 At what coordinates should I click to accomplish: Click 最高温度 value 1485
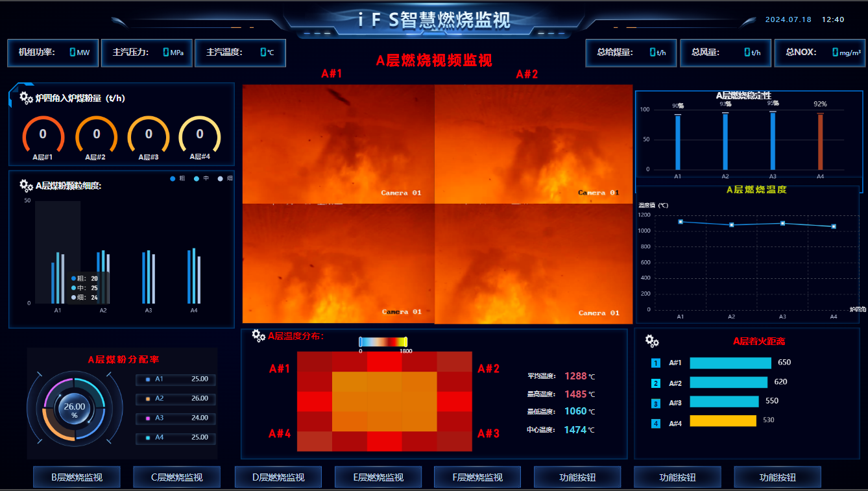pos(575,394)
